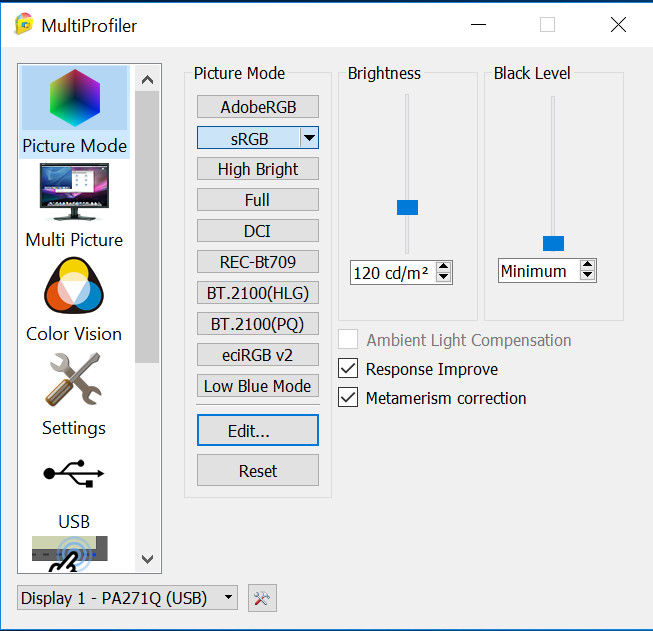Uncheck Response Improve checkbox
Viewport: 653px width, 631px height.
[348, 368]
